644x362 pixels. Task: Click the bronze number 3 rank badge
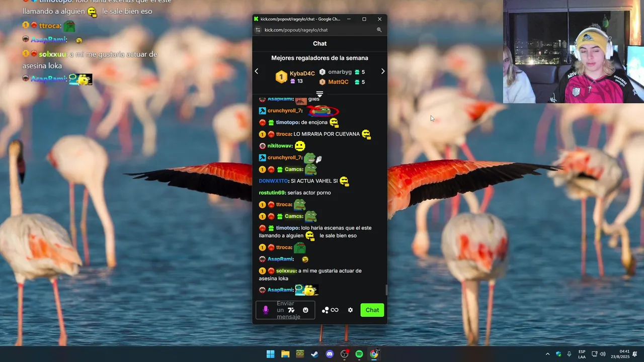pyautogui.click(x=323, y=82)
